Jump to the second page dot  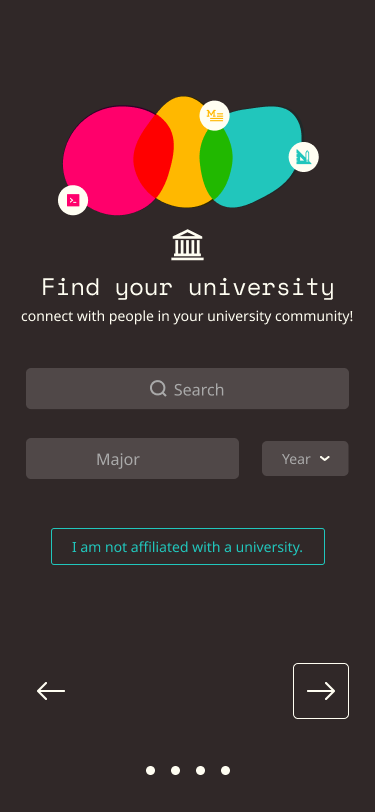pos(176,771)
